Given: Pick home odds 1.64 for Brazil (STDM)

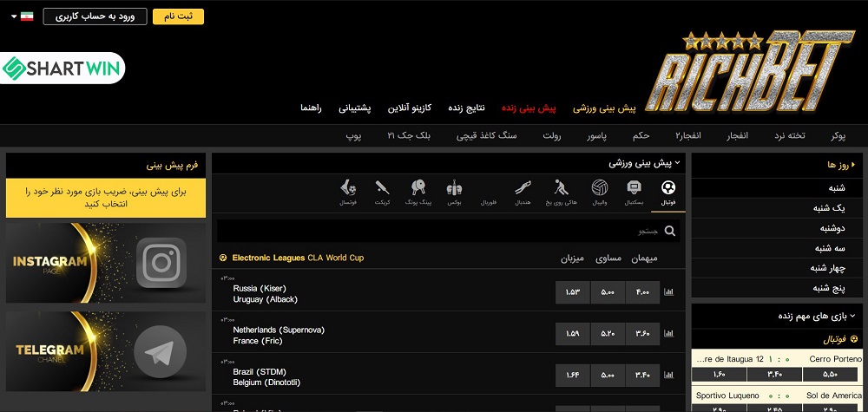Looking at the screenshot, I should pos(572,376).
